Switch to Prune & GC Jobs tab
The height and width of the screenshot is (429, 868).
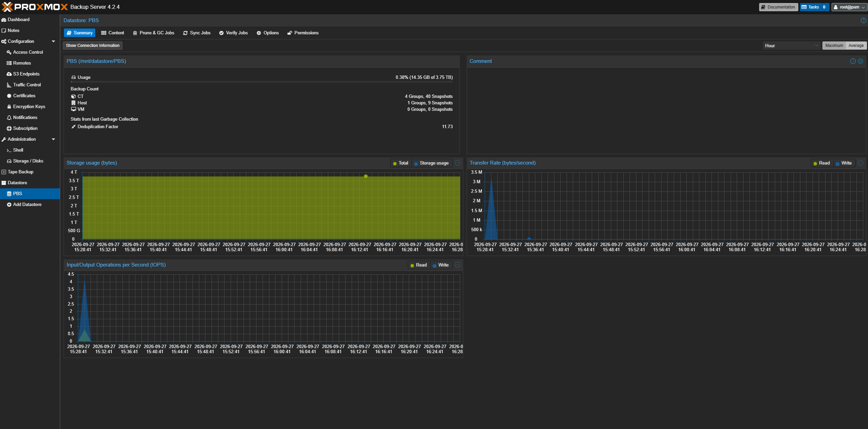pos(153,33)
